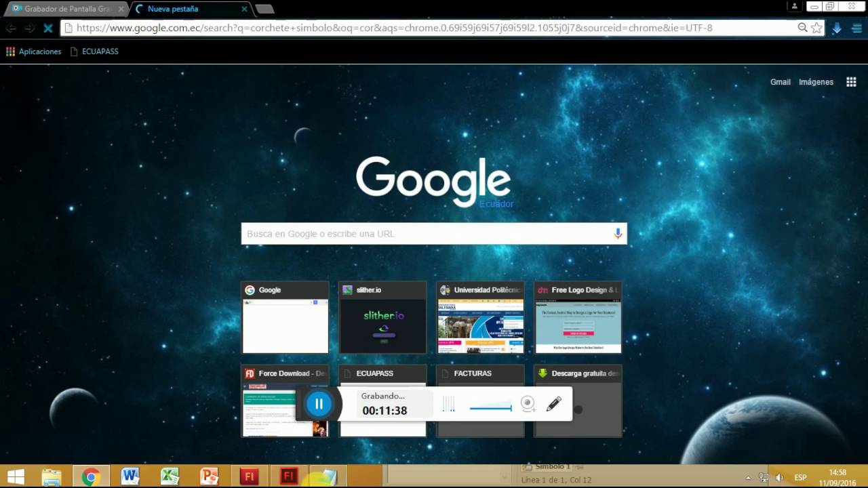Open the Google most-visited thumbnail
This screenshot has width=868, height=488.
coord(285,317)
